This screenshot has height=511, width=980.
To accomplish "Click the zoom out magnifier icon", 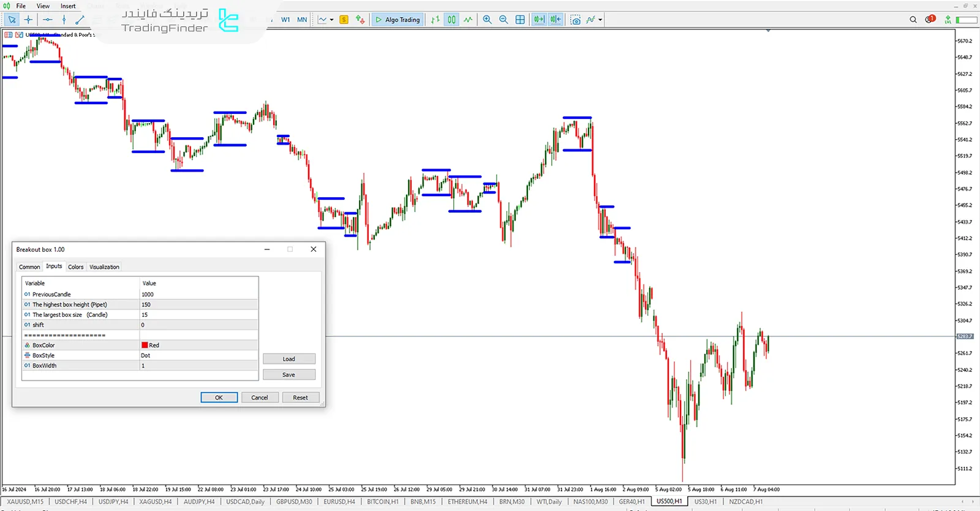I will [x=503, y=20].
